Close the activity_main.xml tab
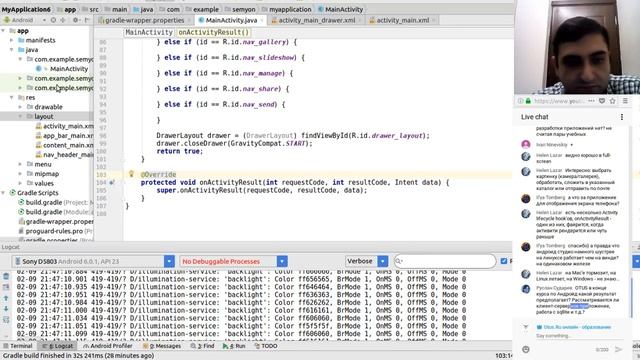 click(433, 20)
